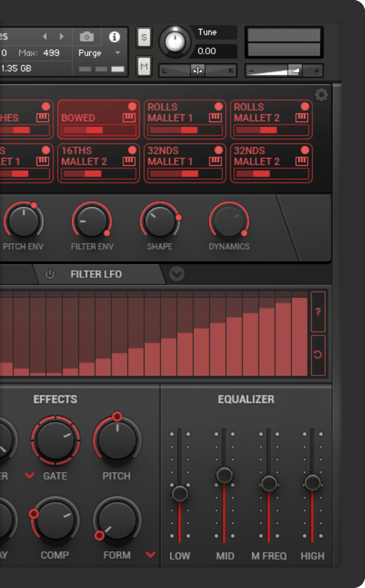This screenshot has width=365, height=588.
Task: Expand the FORM effect chevron
Action: (151, 554)
